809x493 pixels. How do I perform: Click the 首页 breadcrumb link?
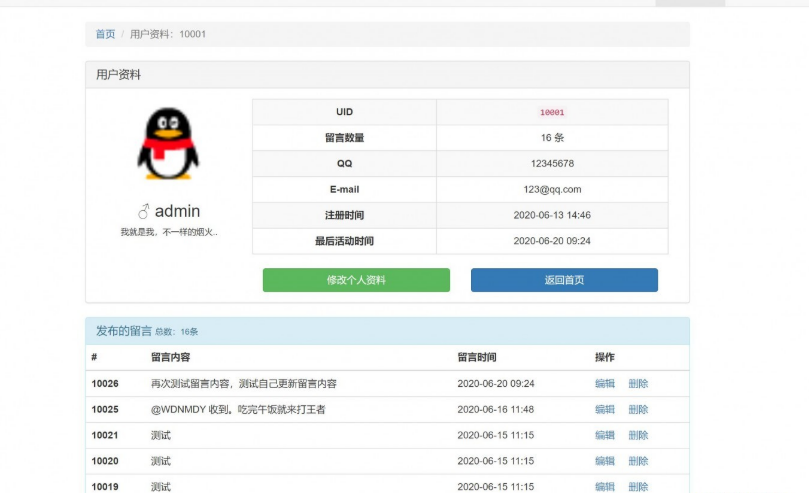tap(105, 34)
